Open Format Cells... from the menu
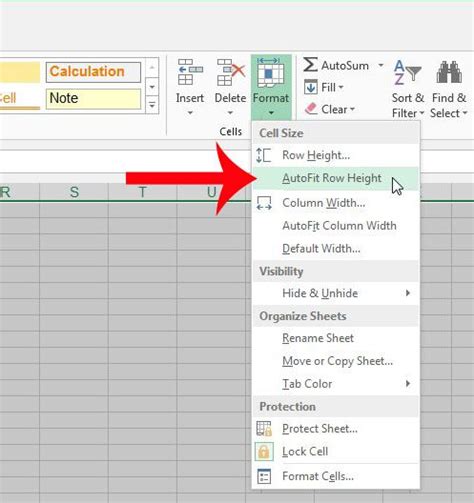The height and width of the screenshot is (503, 474). pos(335,476)
